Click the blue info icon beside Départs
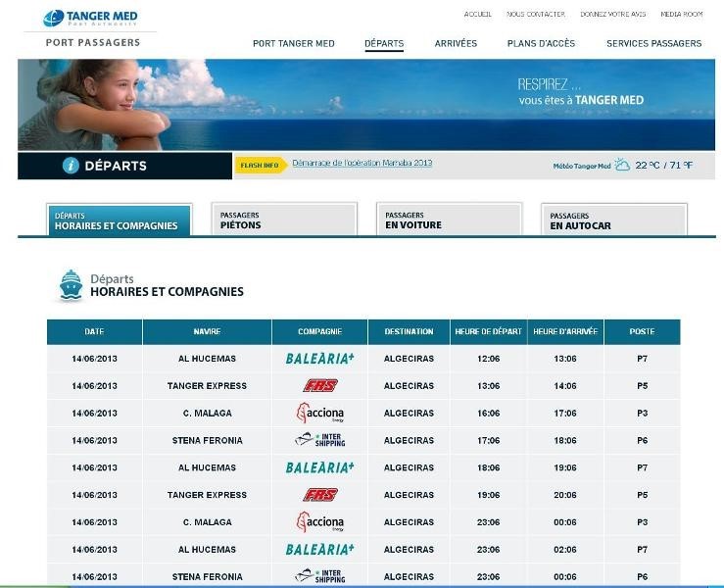Viewport: 724px width, 588px height. pyautogui.click(x=71, y=166)
